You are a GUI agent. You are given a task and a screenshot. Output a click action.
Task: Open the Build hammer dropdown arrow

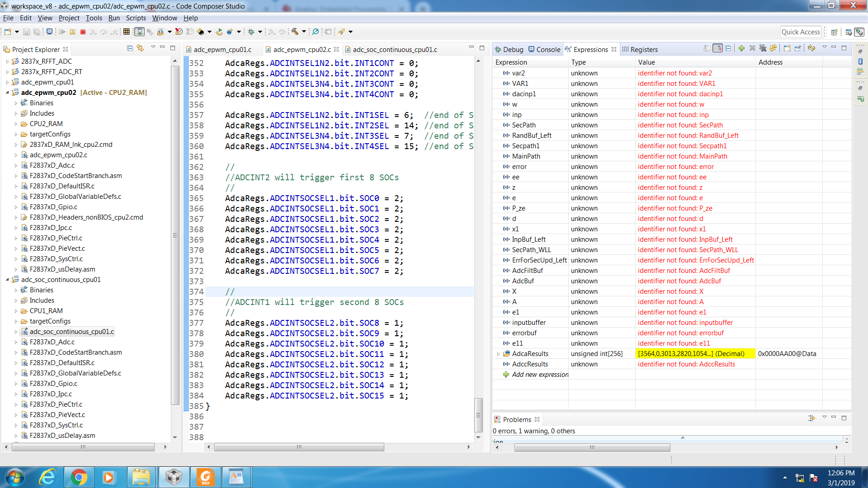304,32
